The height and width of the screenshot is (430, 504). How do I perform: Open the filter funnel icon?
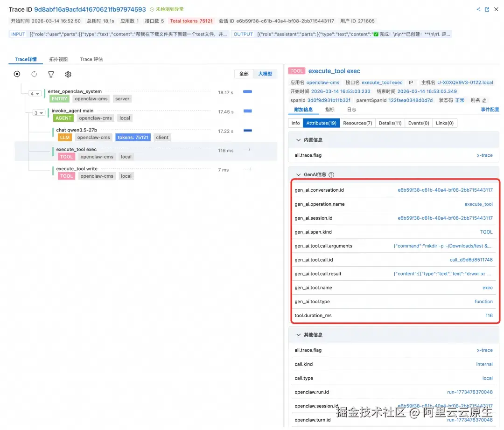pyautogui.click(x=51, y=74)
